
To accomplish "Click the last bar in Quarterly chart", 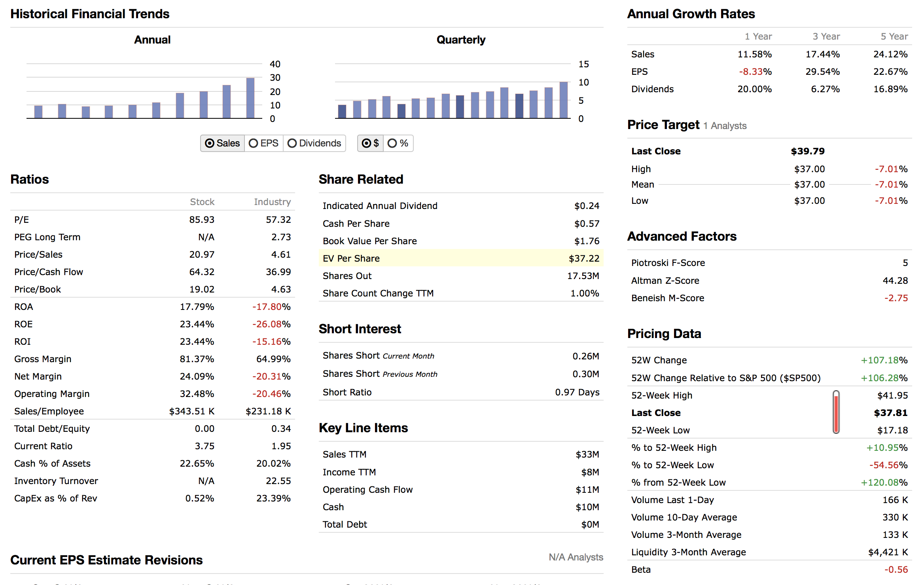I will (x=563, y=100).
